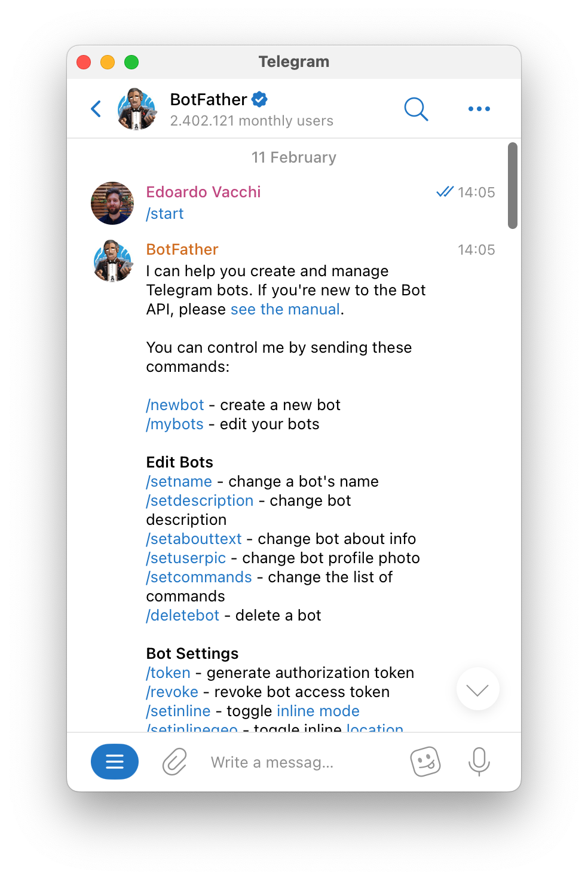Select the /setdescription command
This screenshot has width=588, height=880.
(x=200, y=501)
